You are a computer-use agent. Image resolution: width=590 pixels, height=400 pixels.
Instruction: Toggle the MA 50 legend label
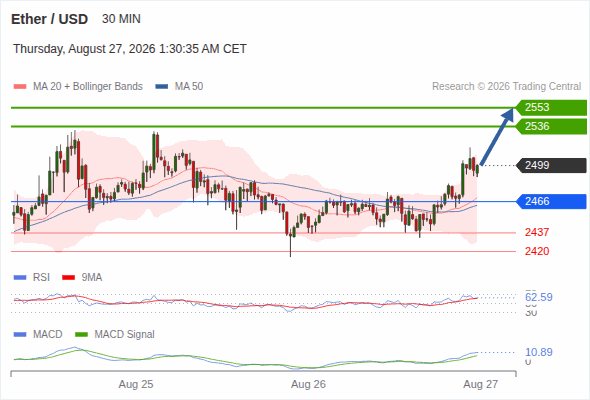[x=189, y=87]
